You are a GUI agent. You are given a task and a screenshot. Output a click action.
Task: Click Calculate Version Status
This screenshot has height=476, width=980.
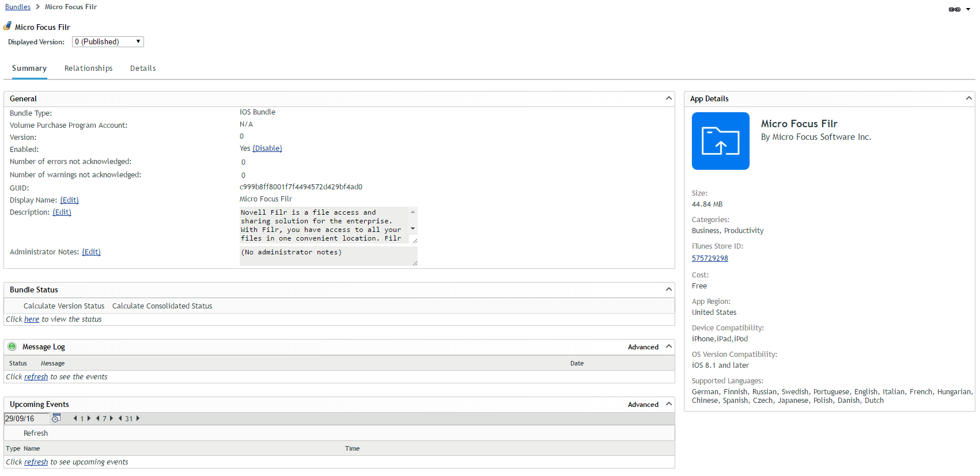pyautogui.click(x=64, y=306)
